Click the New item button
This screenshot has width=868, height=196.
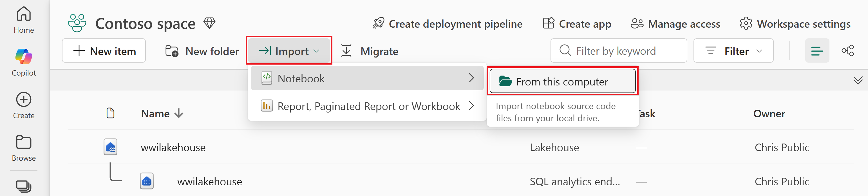pos(104,51)
